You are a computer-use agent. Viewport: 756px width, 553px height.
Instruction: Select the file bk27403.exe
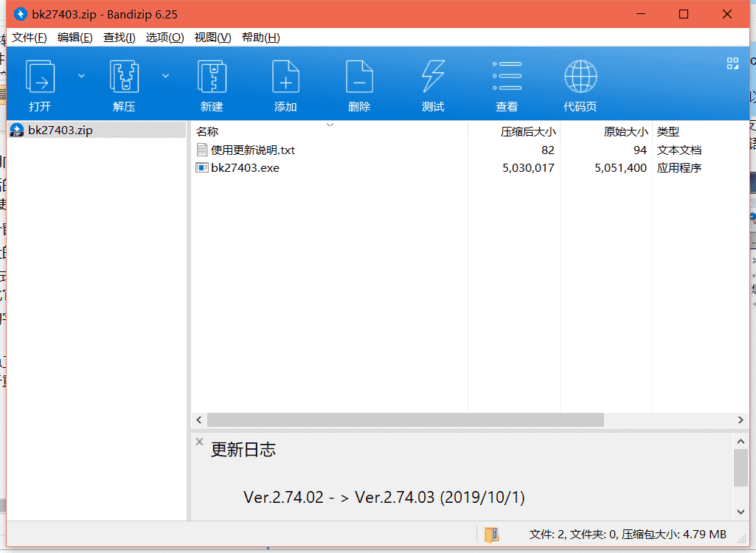coord(245,168)
